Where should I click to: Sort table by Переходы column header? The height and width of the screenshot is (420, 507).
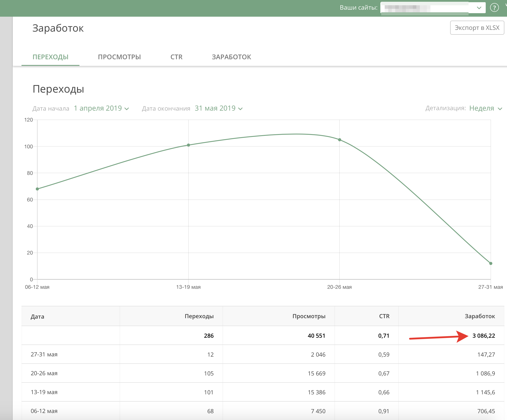click(x=199, y=316)
